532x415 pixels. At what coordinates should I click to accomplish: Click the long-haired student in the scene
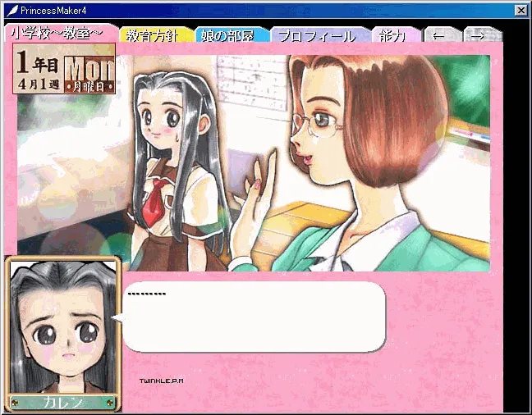pos(168,156)
